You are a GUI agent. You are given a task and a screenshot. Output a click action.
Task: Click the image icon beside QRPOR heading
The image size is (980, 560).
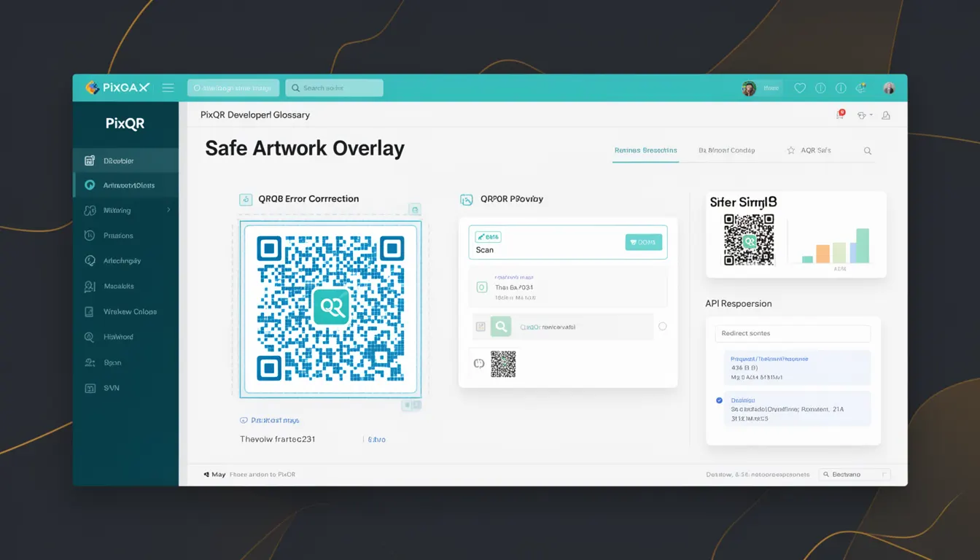pyautogui.click(x=467, y=199)
